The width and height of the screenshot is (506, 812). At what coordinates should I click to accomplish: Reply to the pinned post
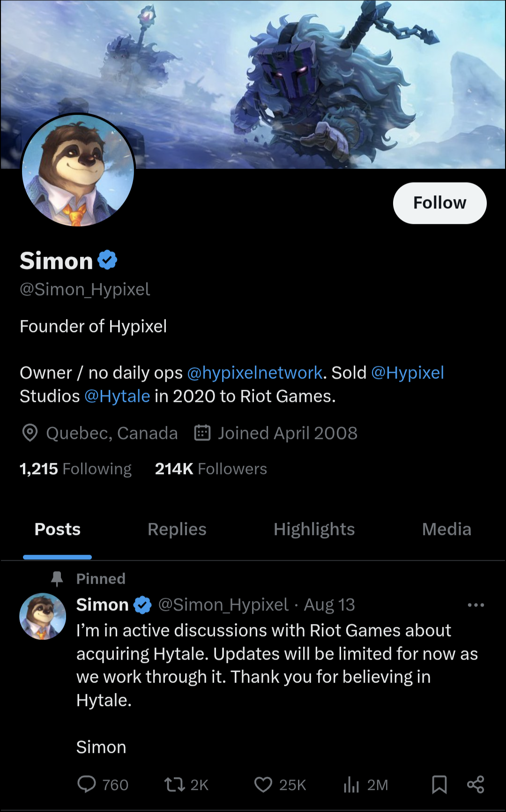click(x=87, y=784)
